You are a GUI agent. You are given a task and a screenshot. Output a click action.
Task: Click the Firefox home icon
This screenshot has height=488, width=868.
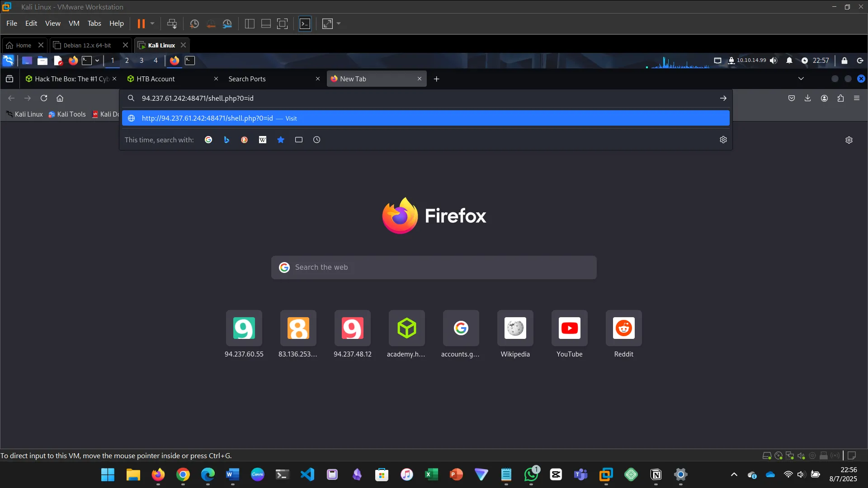click(60, 98)
